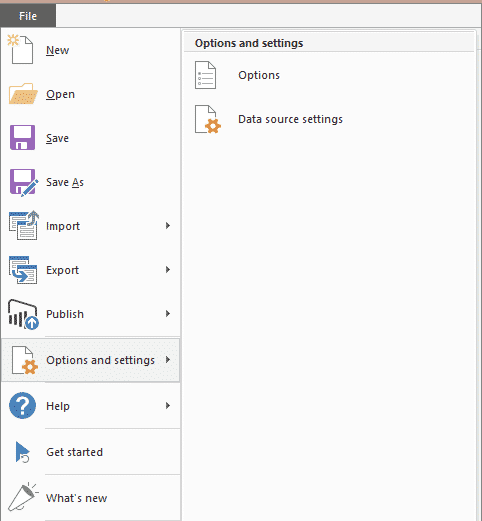Expand the Export submenu arrow

168,269
